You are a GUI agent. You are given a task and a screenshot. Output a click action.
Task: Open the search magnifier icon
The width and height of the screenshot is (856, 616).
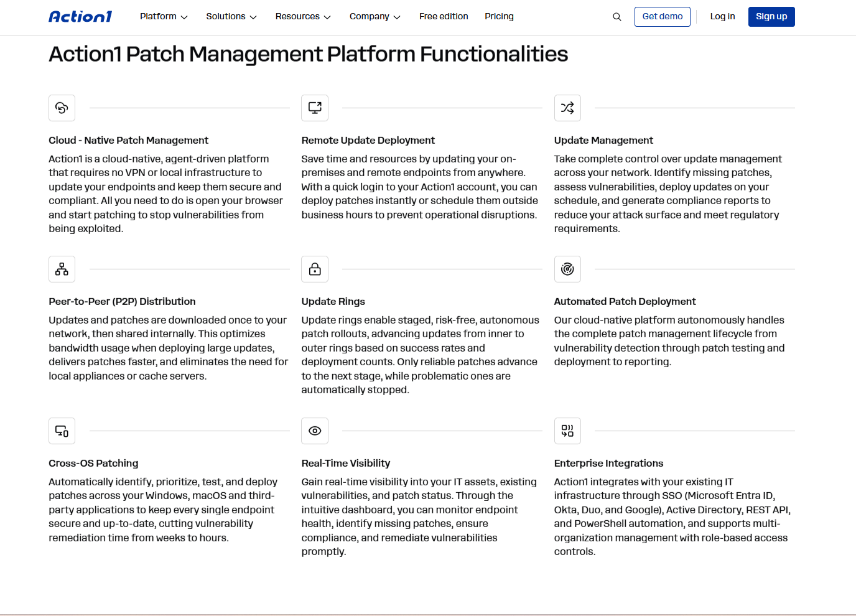click(617, 17)
